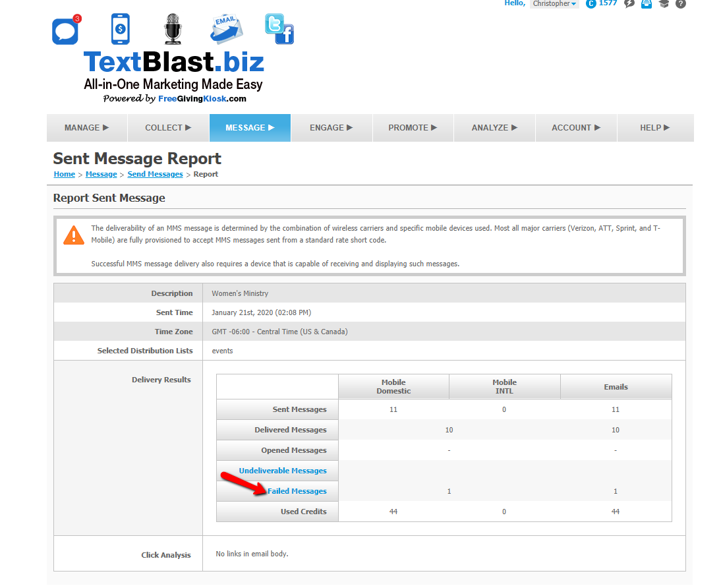Image resolution: width=721 pixels, height=588 pixels.
Task: Go to the Home breadcrumb link
Action: 65,175
